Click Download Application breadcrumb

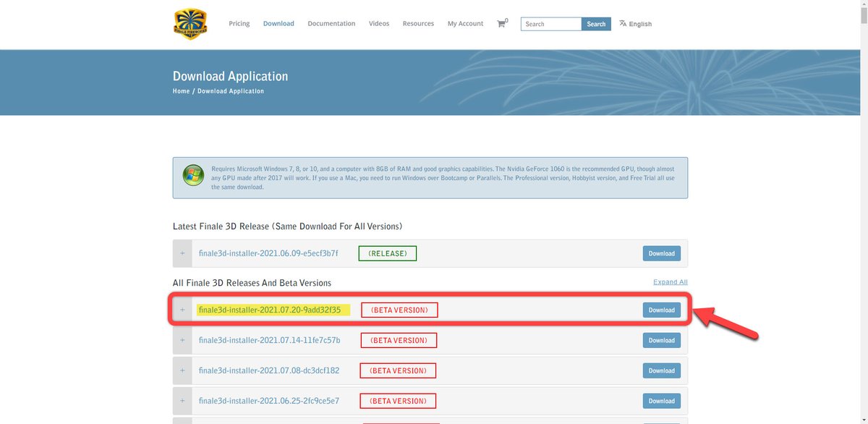pyautogui.click(x=231, y=91)
